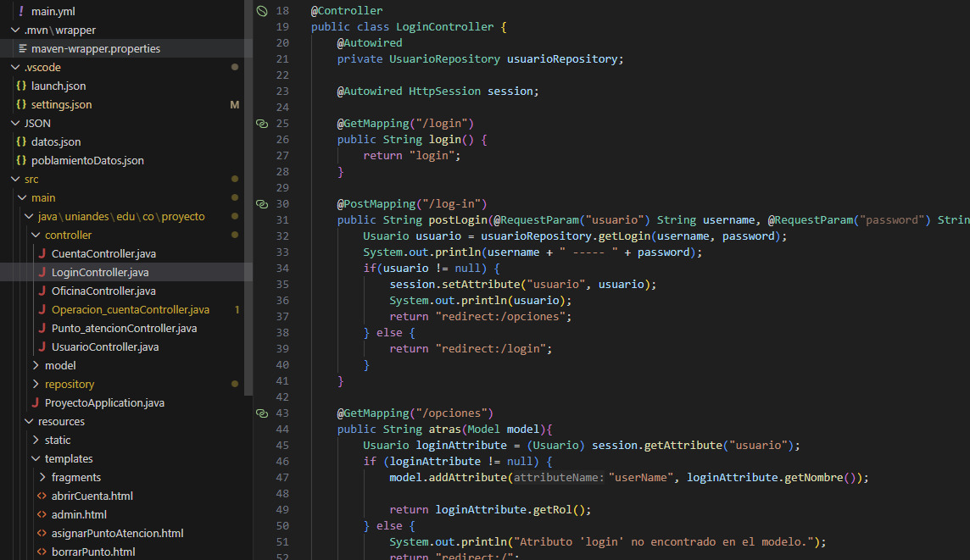Open CuentaController.java file

104,253
